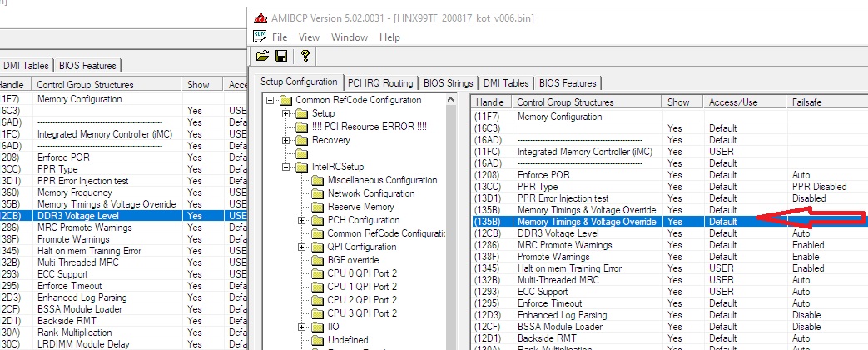The width and height of the screenshot is (868, 350).
Task: Click the Handle column header in front window
Action: (x=490, y=102)
